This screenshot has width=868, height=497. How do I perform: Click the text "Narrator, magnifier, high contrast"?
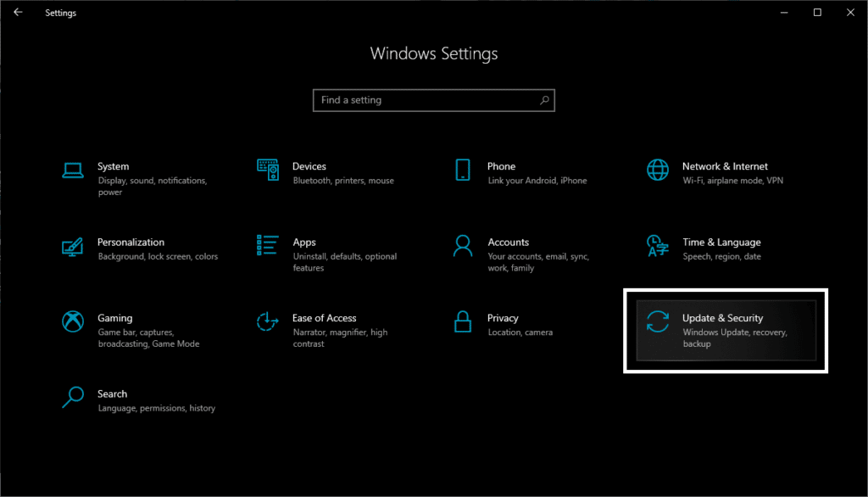click(x=340, y=338)
